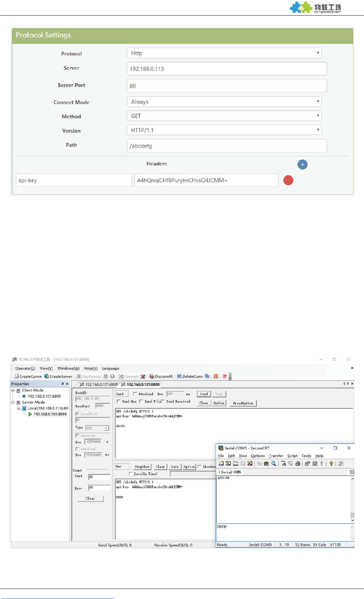Image resolution: width=364 pixels, height=599 pixels.
Task: Click SecureCRT last toolbar icon
Action: 341,464
